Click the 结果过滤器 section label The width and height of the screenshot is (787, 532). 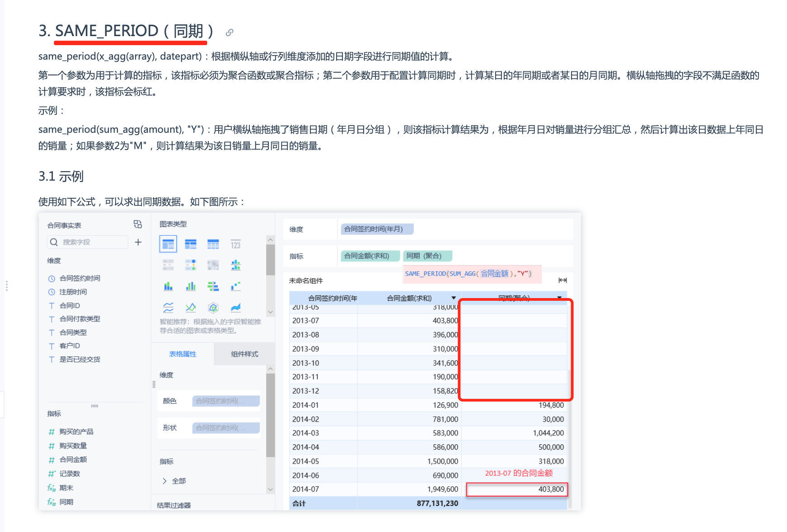[174, 505]
